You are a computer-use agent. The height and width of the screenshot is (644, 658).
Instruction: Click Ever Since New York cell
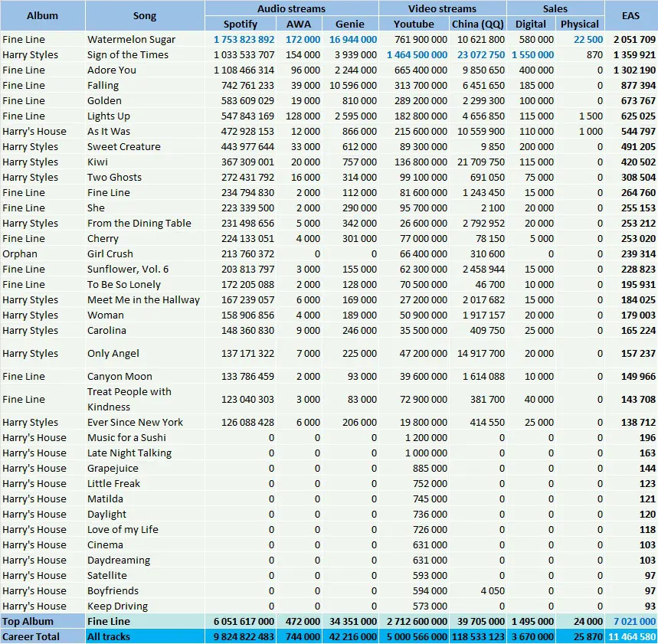(145, 422)
